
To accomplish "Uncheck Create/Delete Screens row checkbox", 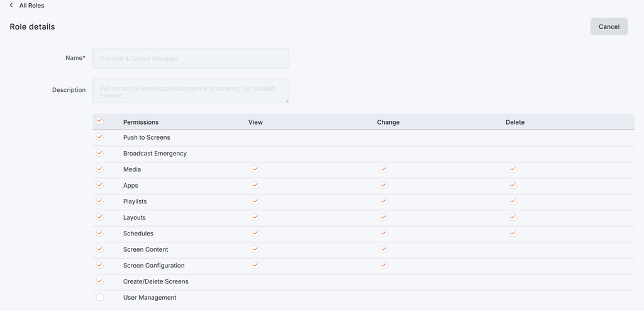I will coord(99,281).
